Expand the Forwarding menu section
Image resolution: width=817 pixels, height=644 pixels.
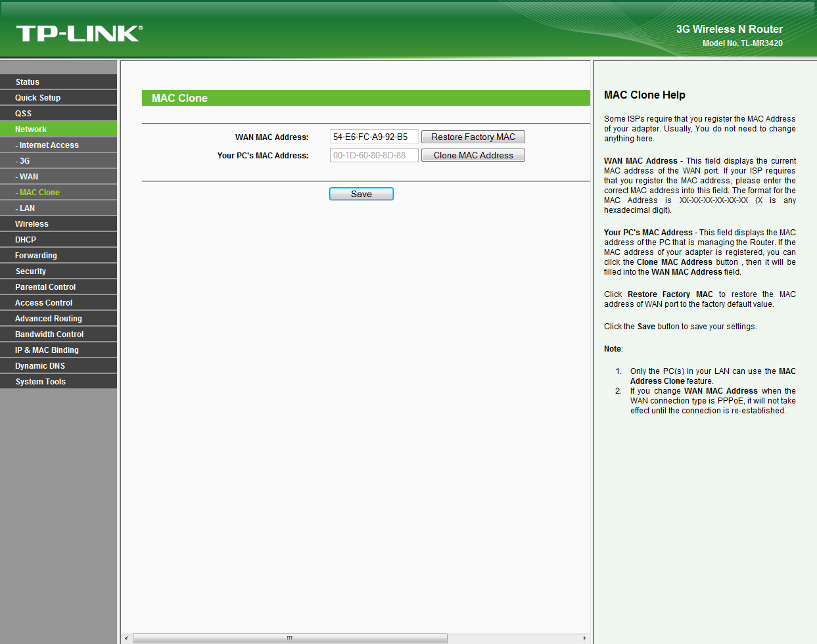(36, 256)
